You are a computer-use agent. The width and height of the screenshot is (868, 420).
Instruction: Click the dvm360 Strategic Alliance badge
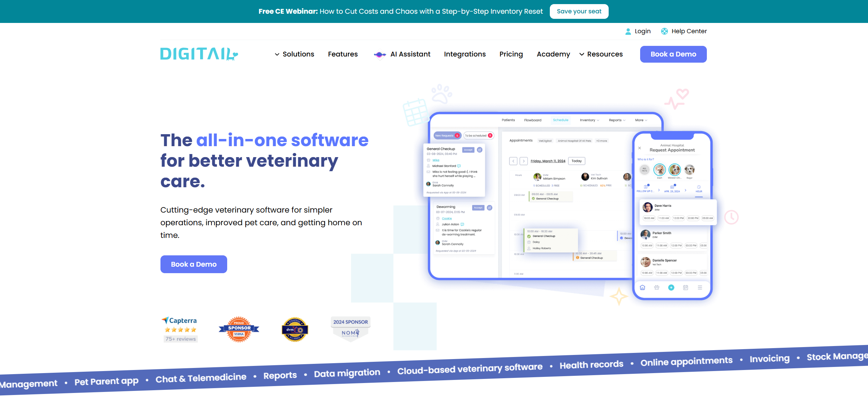(x=295, y=330)
